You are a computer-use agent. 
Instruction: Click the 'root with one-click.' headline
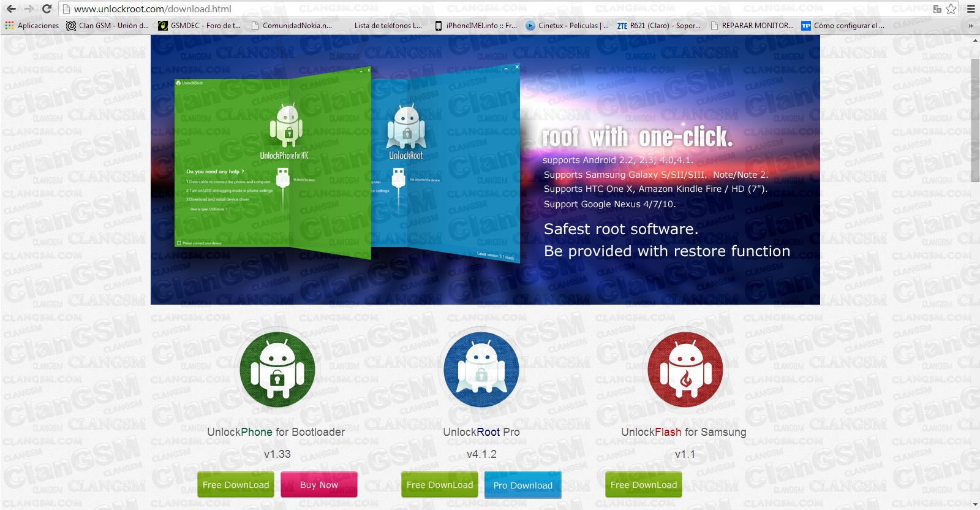637,137
